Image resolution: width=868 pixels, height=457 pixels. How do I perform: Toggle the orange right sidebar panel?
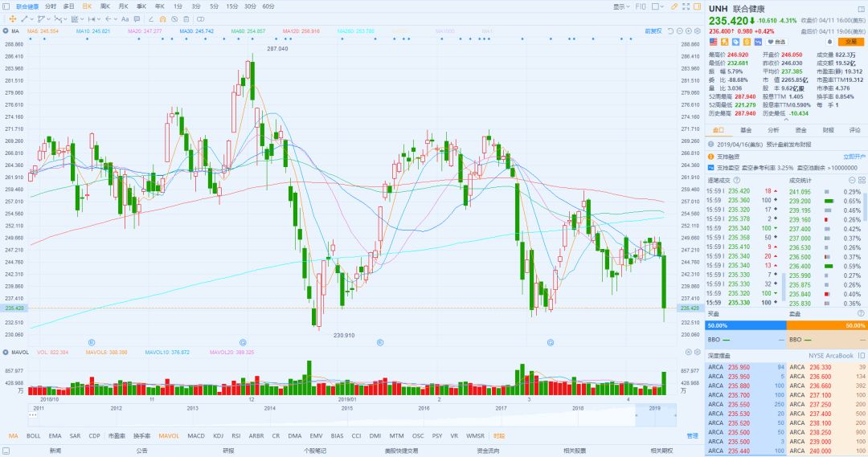coord(697,6)
